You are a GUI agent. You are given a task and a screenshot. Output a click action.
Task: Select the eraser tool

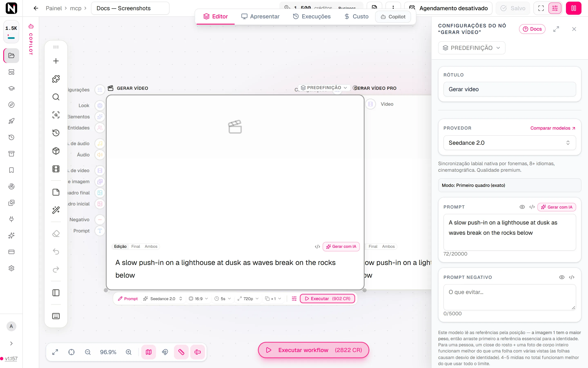tap(56, 234)
